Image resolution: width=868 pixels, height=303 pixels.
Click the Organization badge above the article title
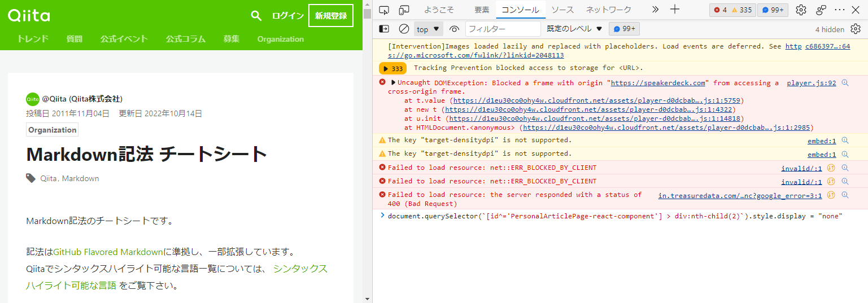pyautogui.click(x=53, y=130)
